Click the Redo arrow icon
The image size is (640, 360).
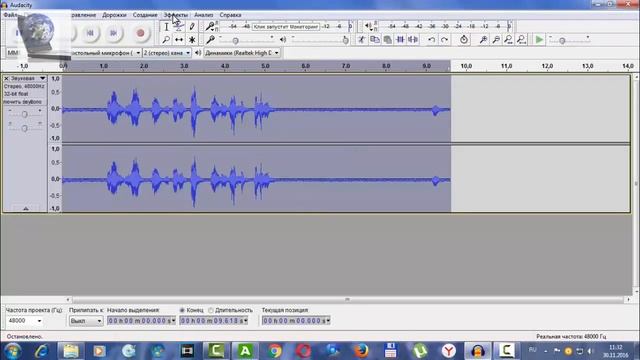pos(444,40)
